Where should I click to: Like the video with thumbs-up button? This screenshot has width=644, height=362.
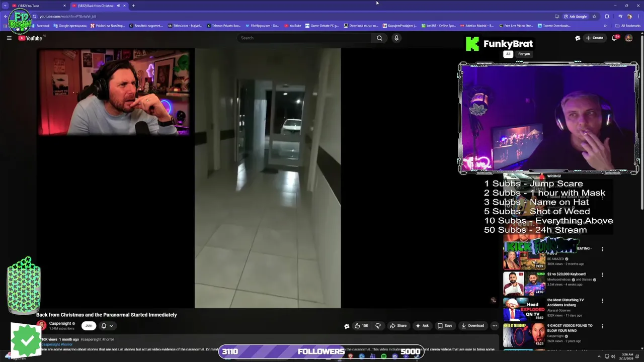tap(362, 326)
